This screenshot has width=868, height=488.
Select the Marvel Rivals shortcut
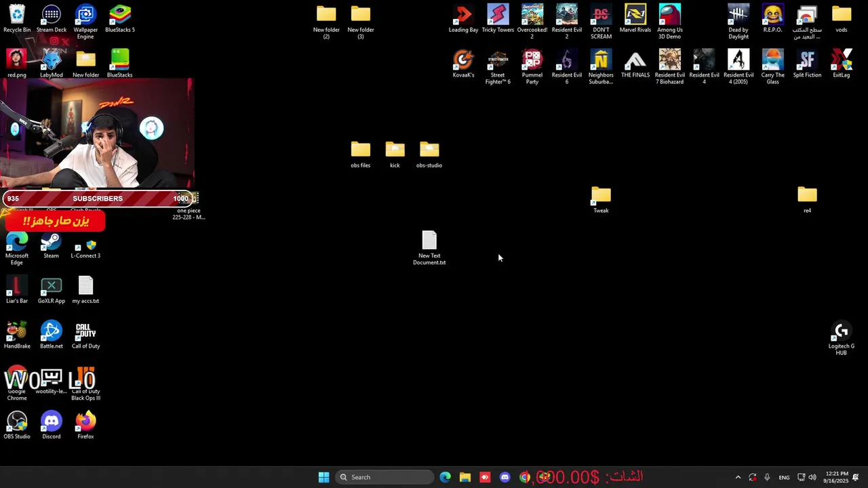pyautogui.click(x=635, y=19)
